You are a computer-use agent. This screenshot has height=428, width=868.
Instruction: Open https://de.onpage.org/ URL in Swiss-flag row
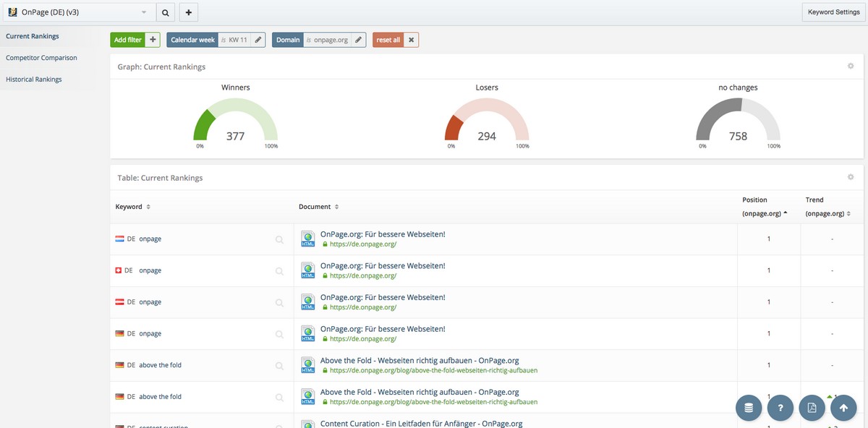[x=362, y=276]
